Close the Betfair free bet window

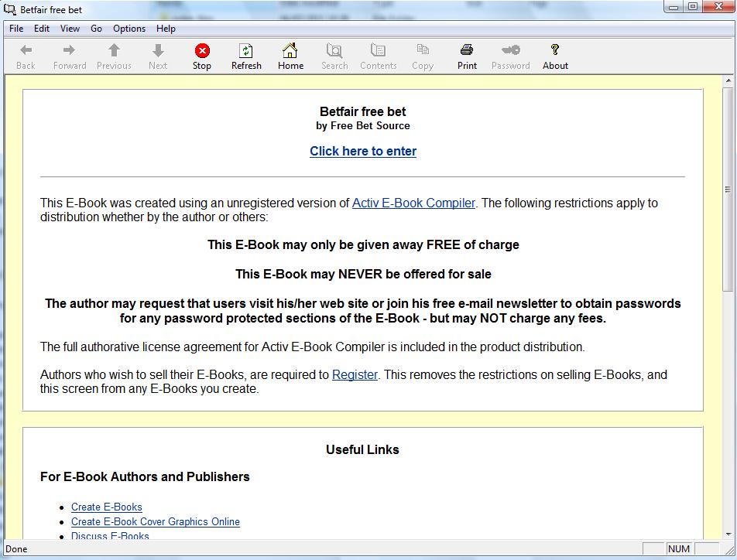tap(718, 7)
